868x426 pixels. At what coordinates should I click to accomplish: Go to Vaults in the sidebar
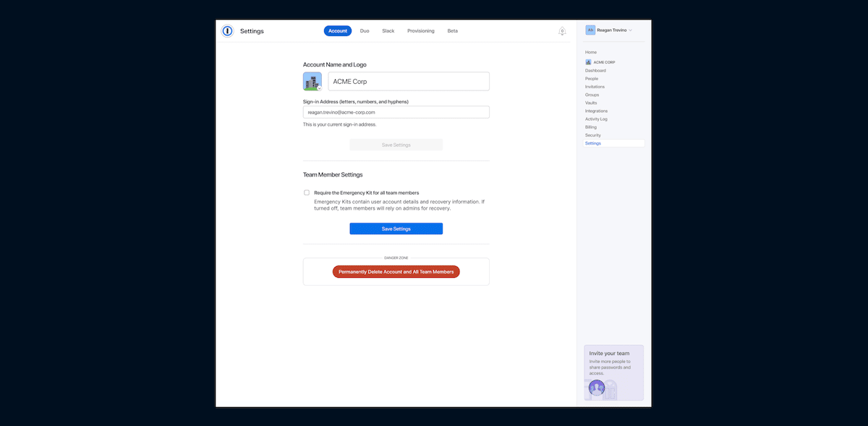tap(591, 103)
